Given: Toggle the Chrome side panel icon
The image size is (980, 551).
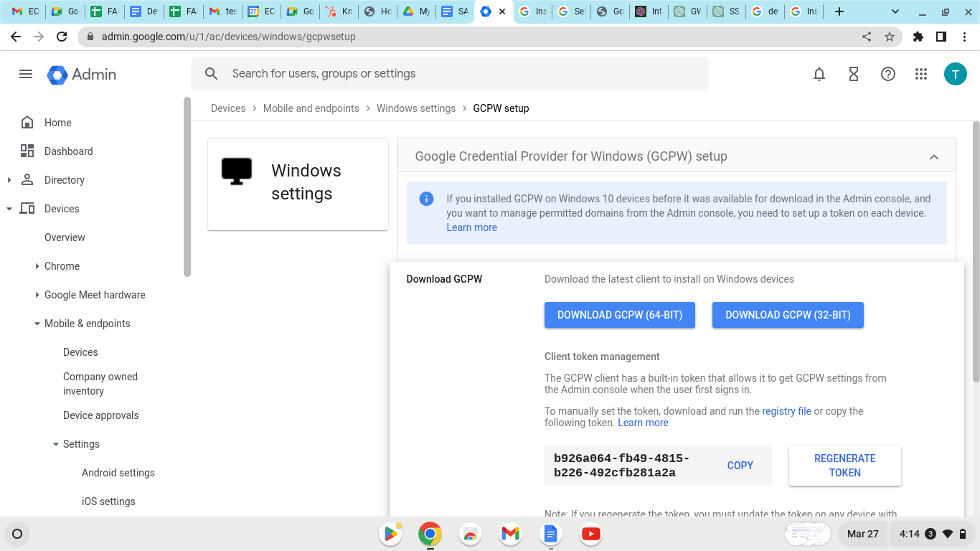Looking at the screenshot, I should click(x=941, y=37).
